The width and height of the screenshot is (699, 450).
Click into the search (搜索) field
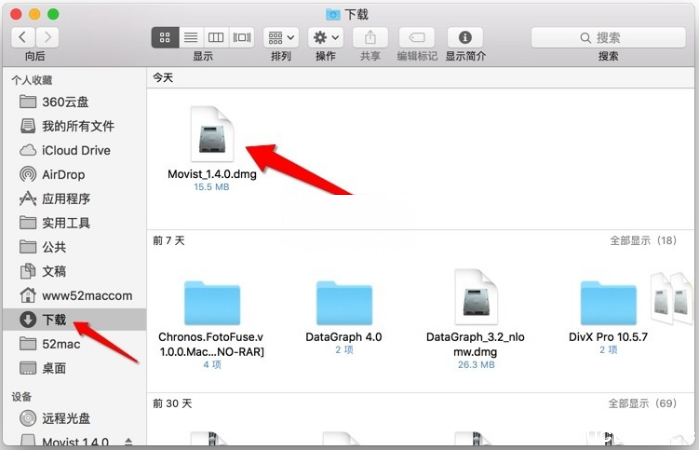point(608,37)
